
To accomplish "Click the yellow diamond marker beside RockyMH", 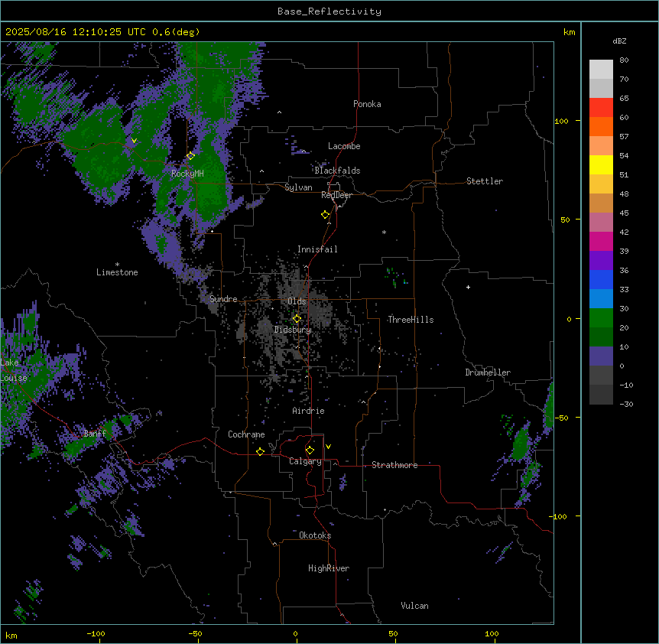I will [190, 155].
